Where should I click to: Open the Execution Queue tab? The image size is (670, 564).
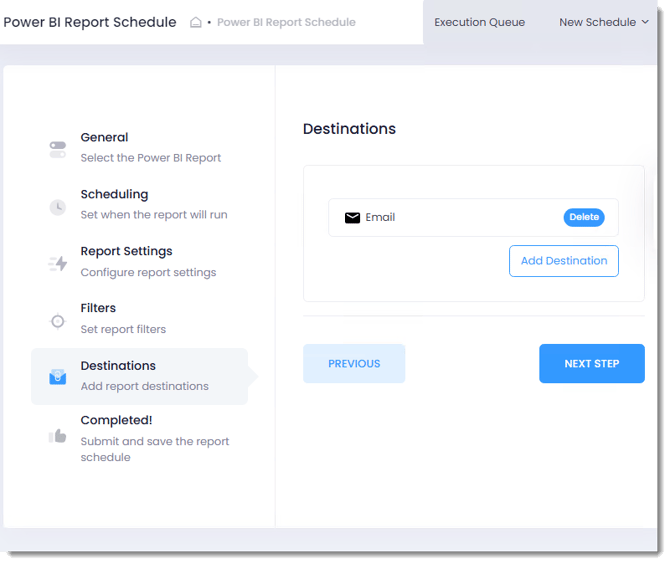[x=479, y=22]
